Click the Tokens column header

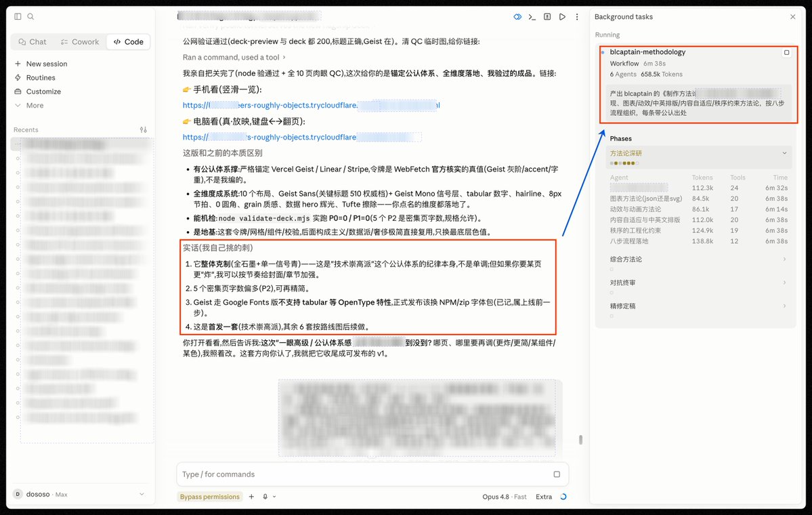coord(702,178)
